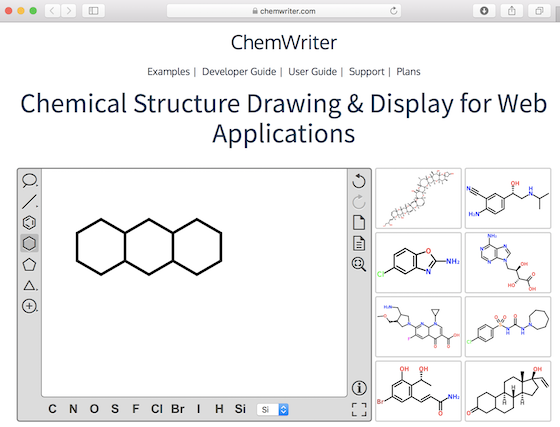Load the adenine purine acid thumbnail

tap(508, 262)
